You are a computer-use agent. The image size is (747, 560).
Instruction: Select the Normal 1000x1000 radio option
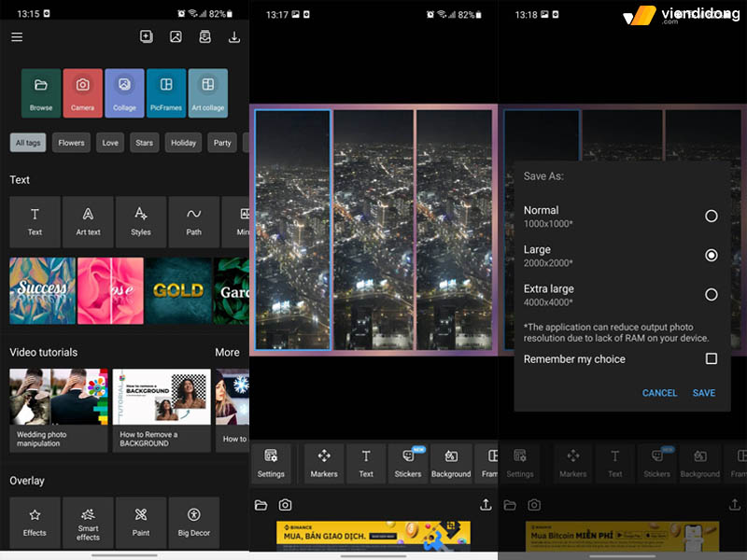coord(711,216)
